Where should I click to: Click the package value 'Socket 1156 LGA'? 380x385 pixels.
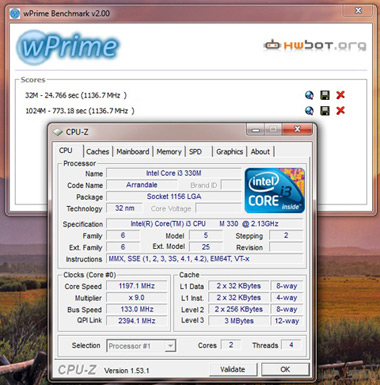coord(174,197)
